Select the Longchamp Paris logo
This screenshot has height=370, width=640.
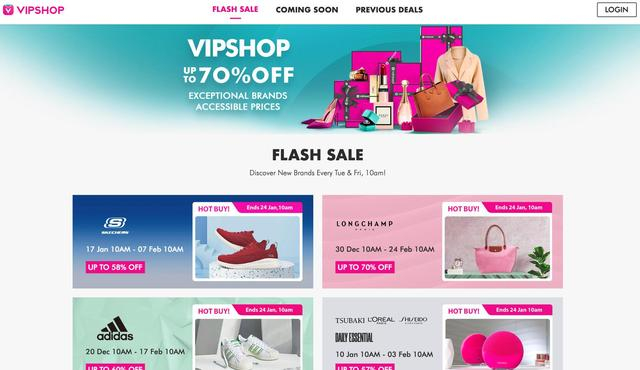click(364, 225)
